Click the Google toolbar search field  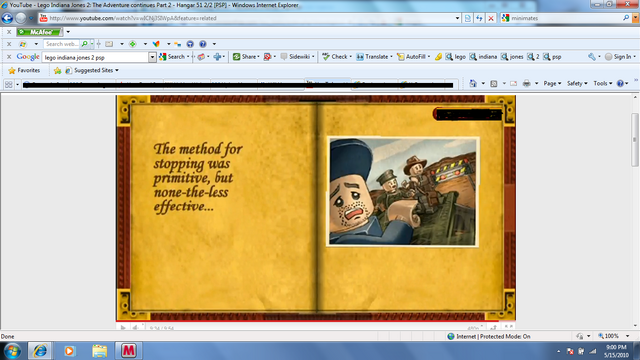pos(96,58)
